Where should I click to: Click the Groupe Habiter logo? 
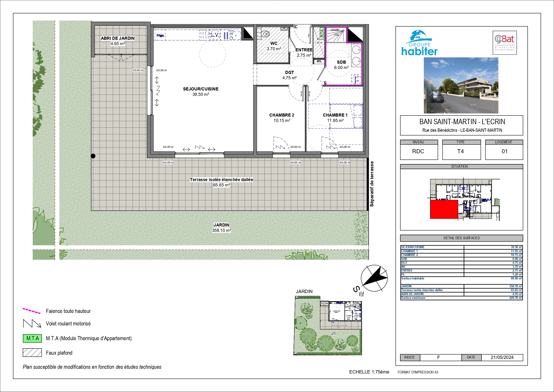tap(419, 43)
